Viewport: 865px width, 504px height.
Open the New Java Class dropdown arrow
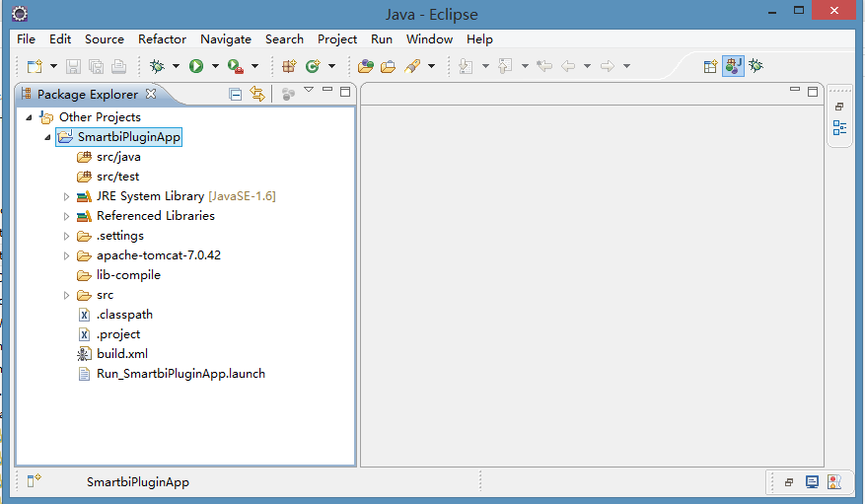[x=331, y=66]
